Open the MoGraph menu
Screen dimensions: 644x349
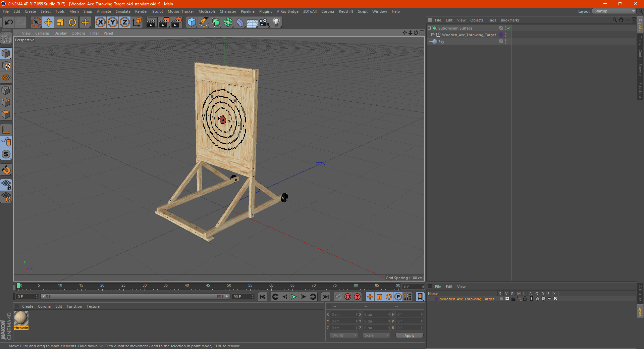(x=207, y=11)
